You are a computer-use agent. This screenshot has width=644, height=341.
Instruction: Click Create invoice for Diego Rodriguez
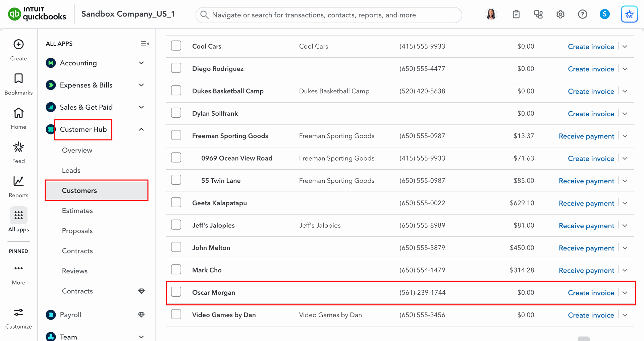click(591, 69)
